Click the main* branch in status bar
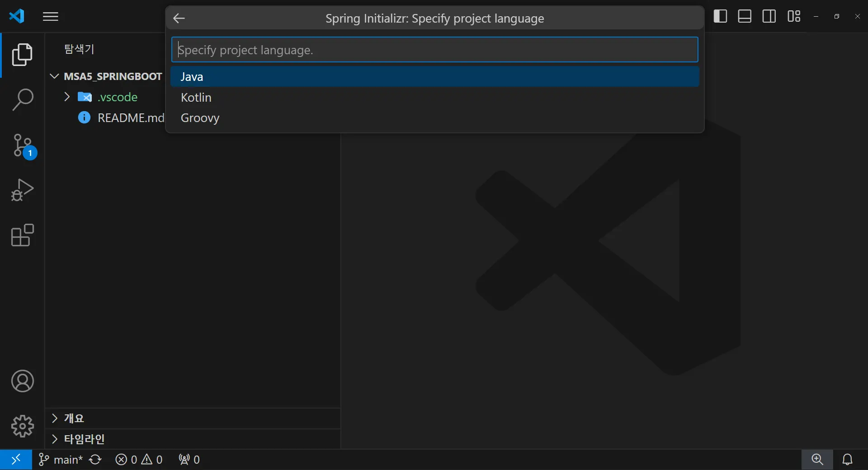This screenshot has width=868, height=470. coord(61,460)
